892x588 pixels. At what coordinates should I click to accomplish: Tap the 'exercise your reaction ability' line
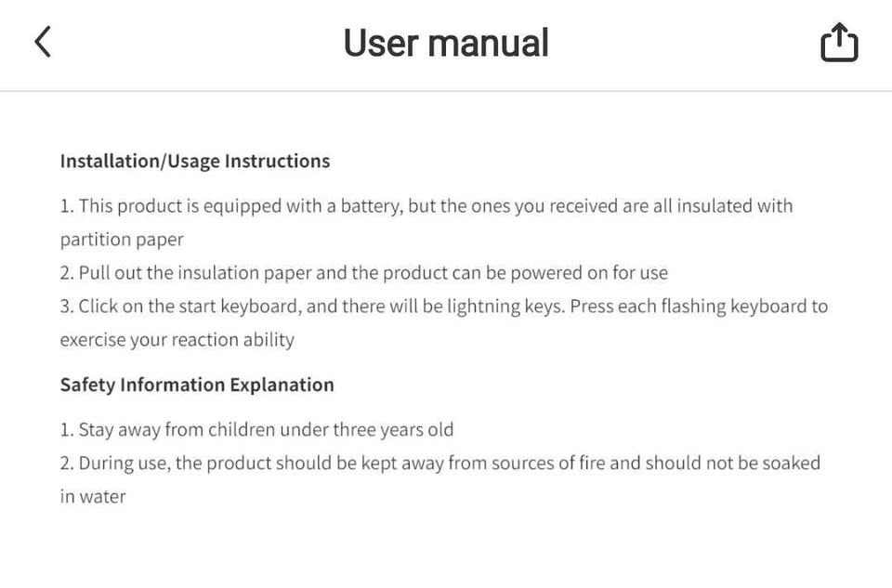(177, 340)
